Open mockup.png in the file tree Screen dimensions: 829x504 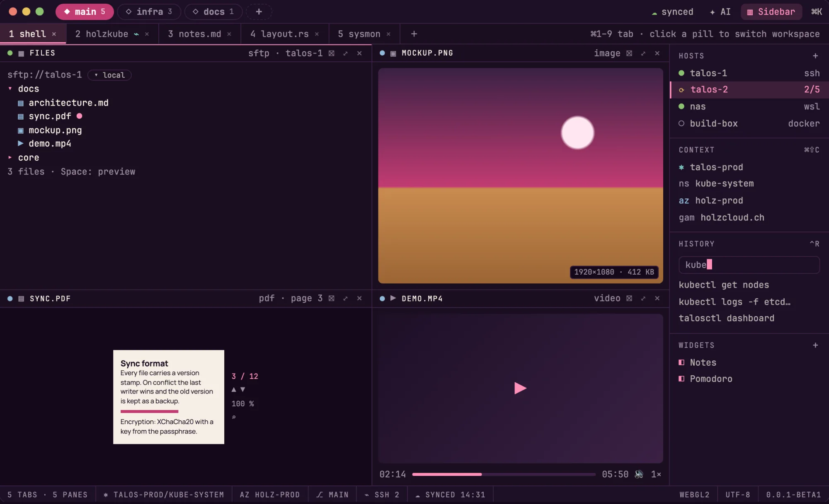tap(50, 130)
